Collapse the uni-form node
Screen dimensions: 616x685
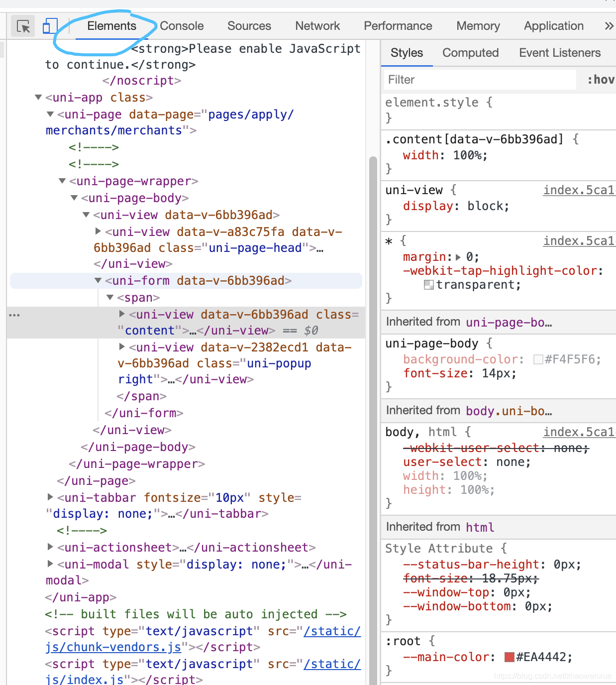(98, 281)
